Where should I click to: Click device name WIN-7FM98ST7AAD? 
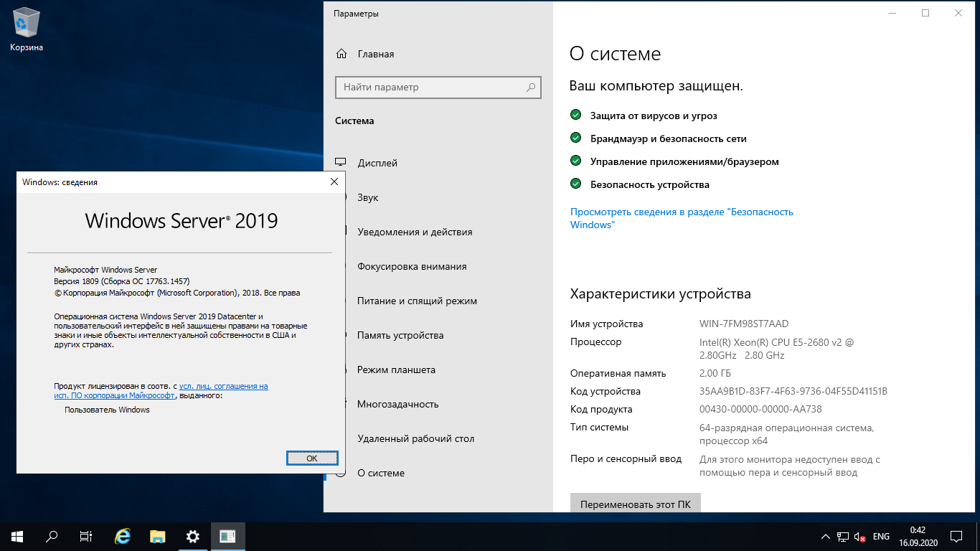[744, 324]
